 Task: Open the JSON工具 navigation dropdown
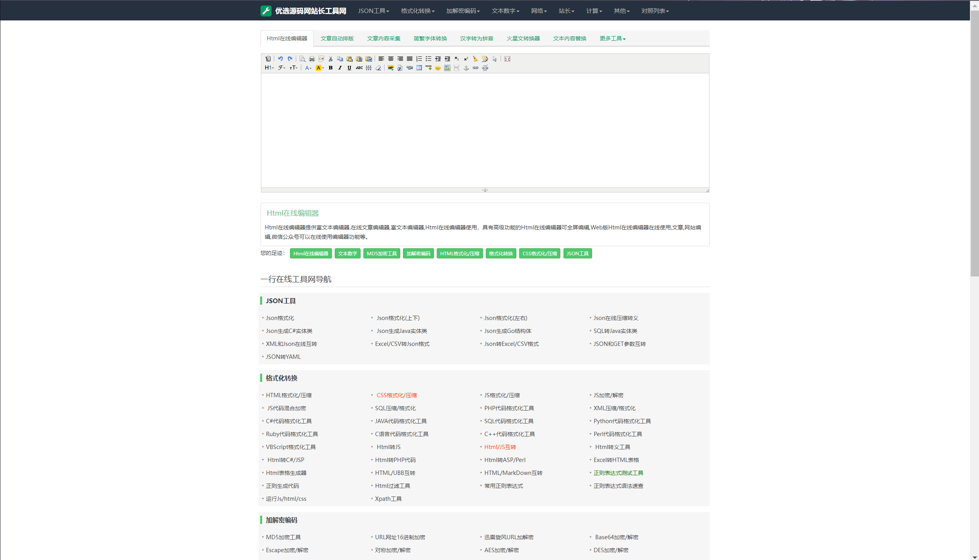pos(373,11)
